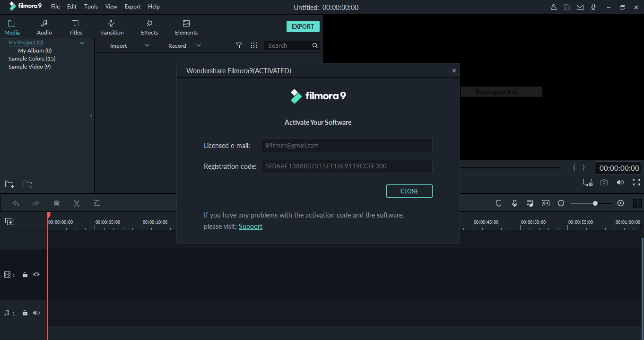Collapse the media library side panel arrow
This screenshot has height=340, width=644.
(x=91, y=115)
